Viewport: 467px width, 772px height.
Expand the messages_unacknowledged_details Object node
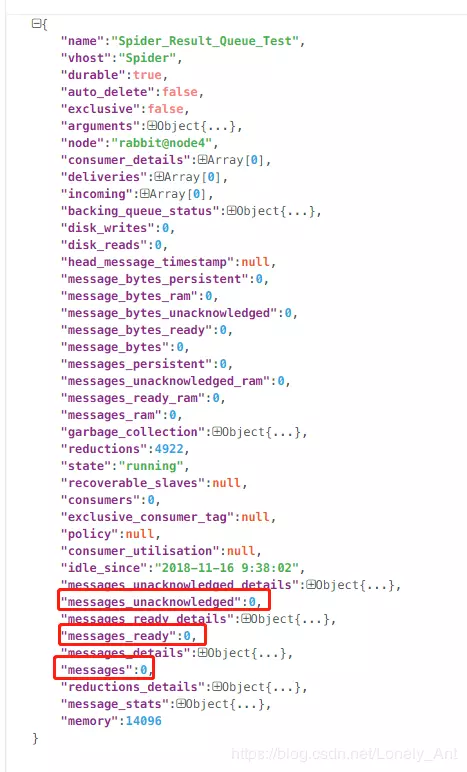pos(311,585)
